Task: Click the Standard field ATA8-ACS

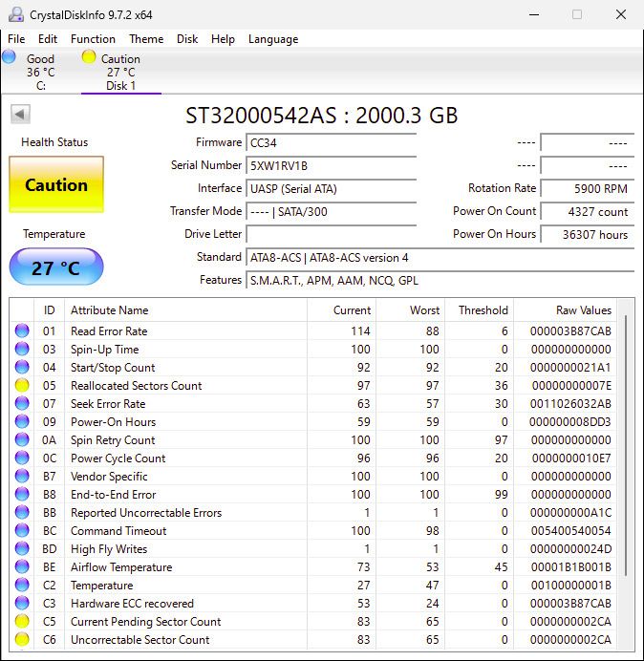Action: point(440,257)
